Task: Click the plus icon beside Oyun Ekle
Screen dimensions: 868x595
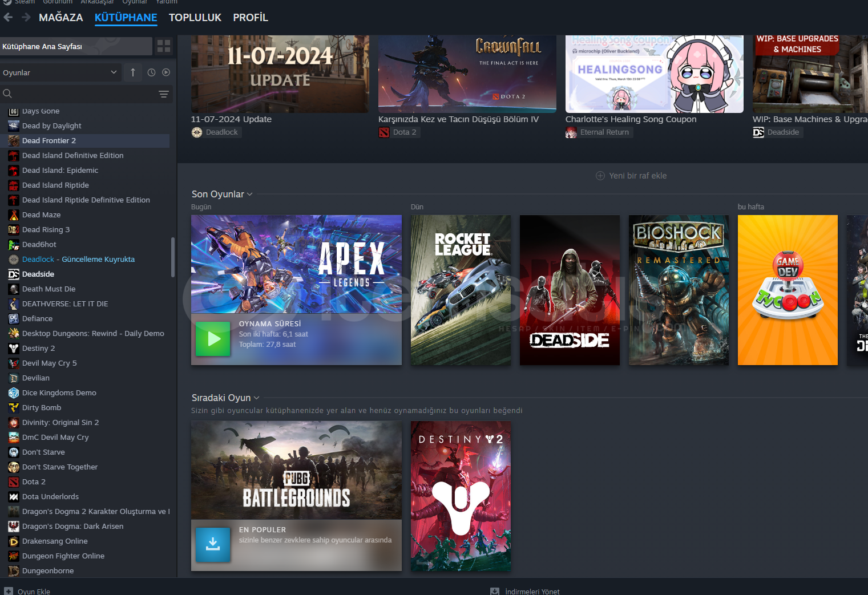Action: tap(9, 592)
